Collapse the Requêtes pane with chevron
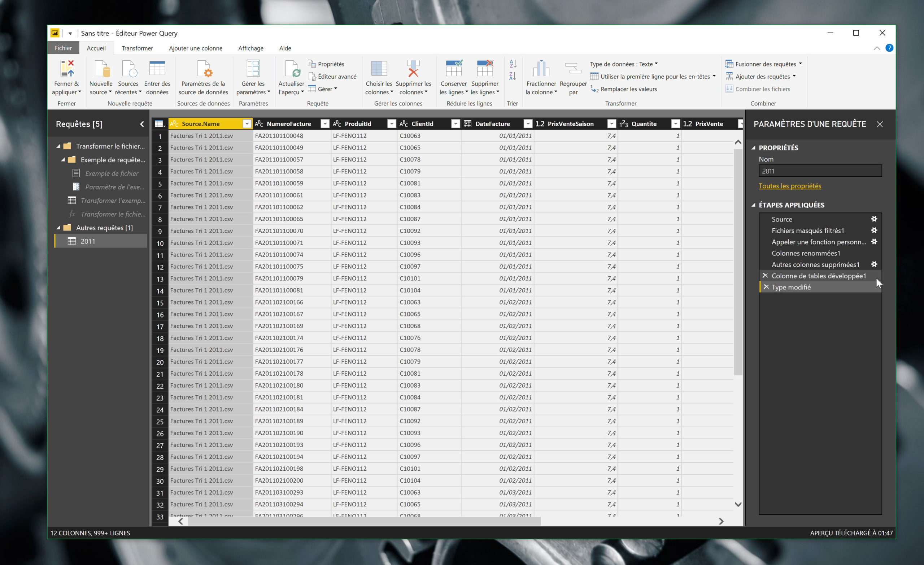The width and height of the screenshot is (924, 565). click(142, 124)
